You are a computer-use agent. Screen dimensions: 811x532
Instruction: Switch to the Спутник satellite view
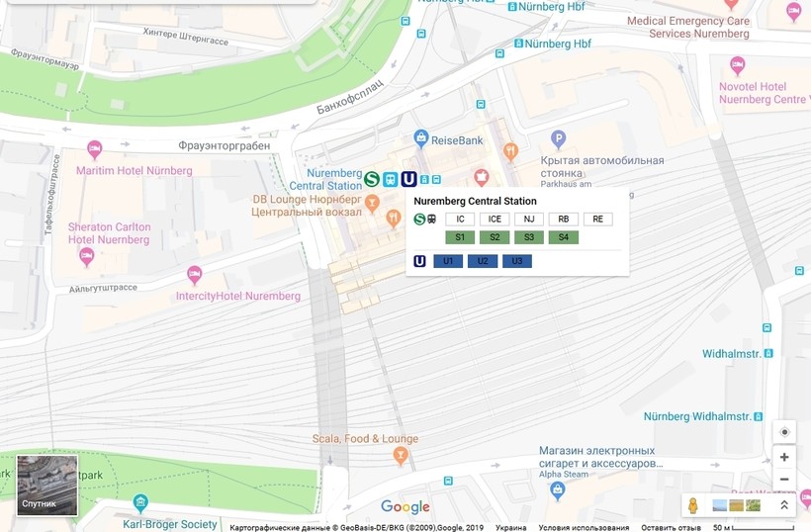tap(46, 486)
